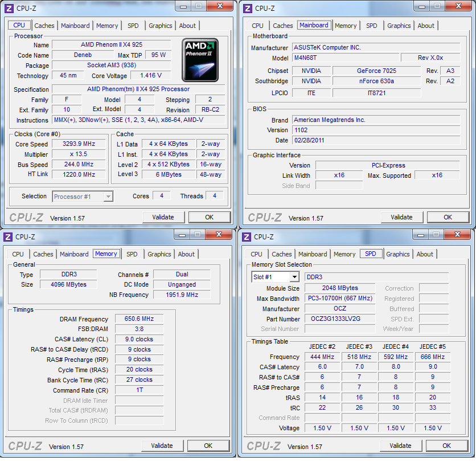This screenshot has width=476, height=461.
Task: Click the JEDEC #2 frequency 444 MHz
Action: click(x=322, y=357)
